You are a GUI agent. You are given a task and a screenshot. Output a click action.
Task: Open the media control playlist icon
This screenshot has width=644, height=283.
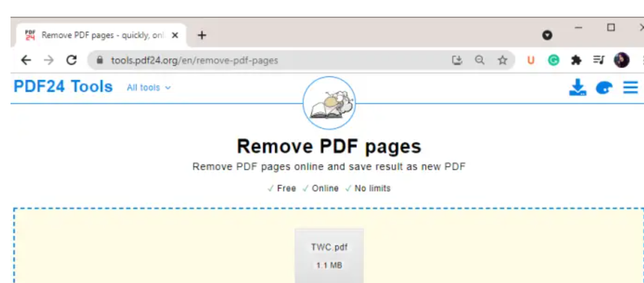(x=599, y=61)
